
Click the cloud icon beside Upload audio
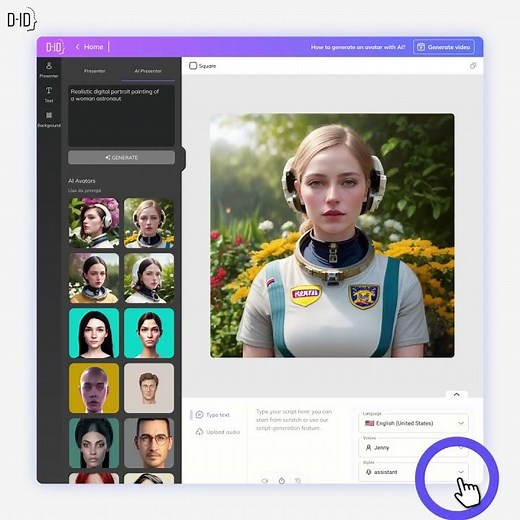coord(199,432)
